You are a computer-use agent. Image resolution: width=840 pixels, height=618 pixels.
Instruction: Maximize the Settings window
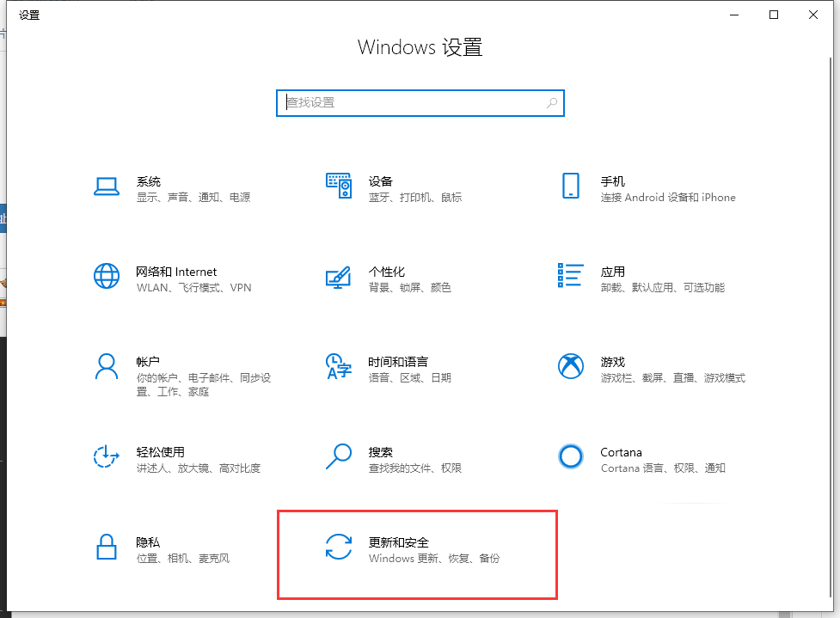(774, 15)
